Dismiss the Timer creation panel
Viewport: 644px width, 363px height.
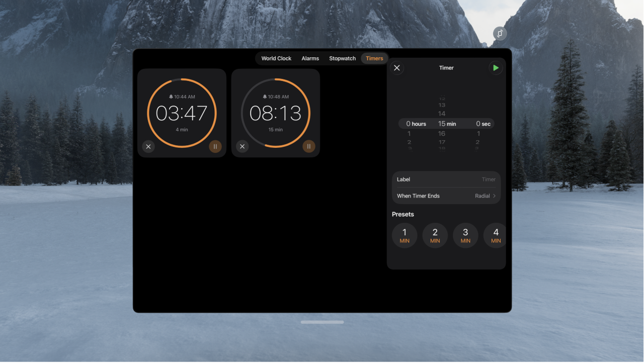[x=397, y=68]
